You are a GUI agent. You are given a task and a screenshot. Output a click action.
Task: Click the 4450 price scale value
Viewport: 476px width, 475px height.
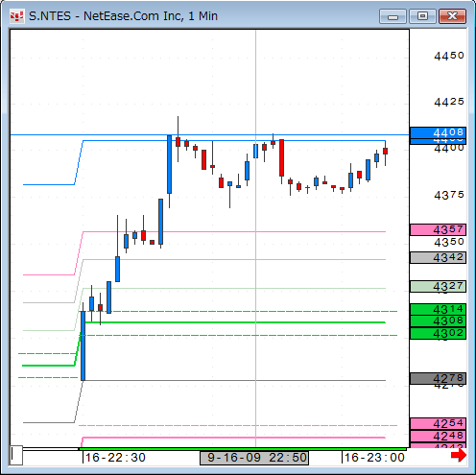449,56
